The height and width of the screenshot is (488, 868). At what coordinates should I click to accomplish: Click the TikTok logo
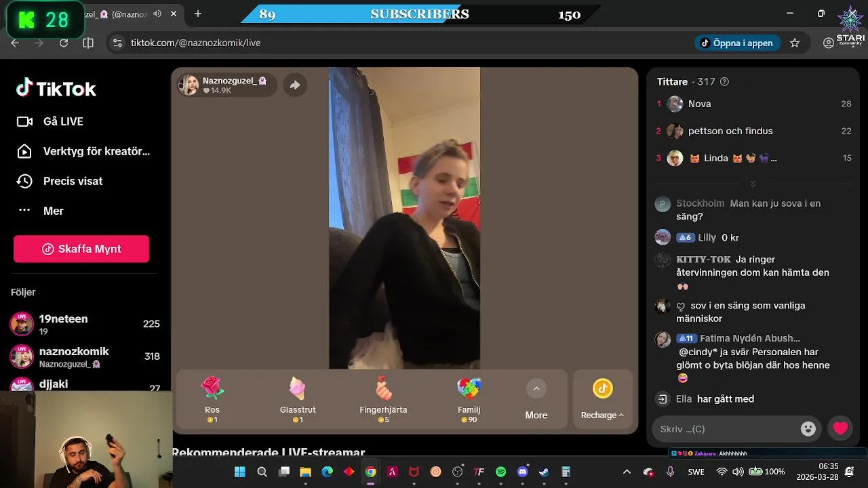click(x=56, y=88)
